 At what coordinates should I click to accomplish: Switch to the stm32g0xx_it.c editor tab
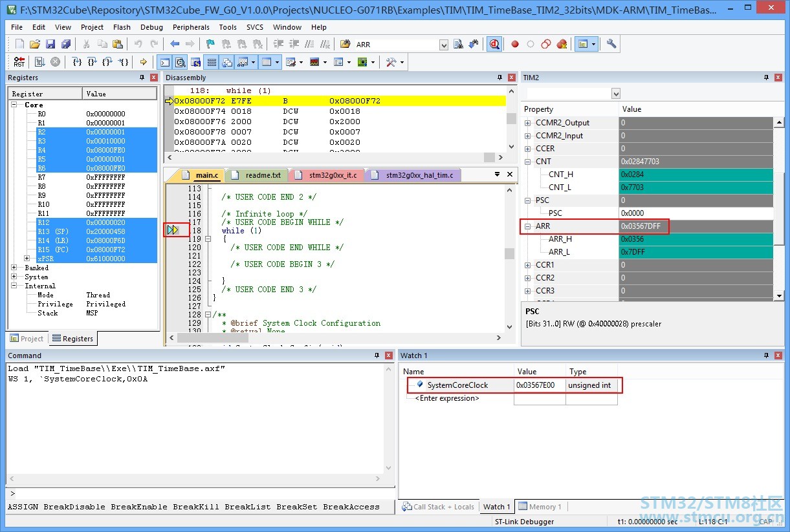pos(327,175)
